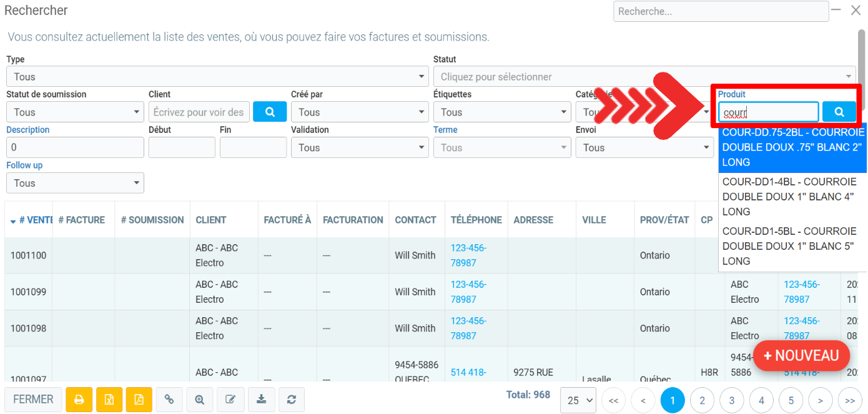Click the magnifier zoom icon button
This screenshot has height=414, width=868.
(200, 400)
